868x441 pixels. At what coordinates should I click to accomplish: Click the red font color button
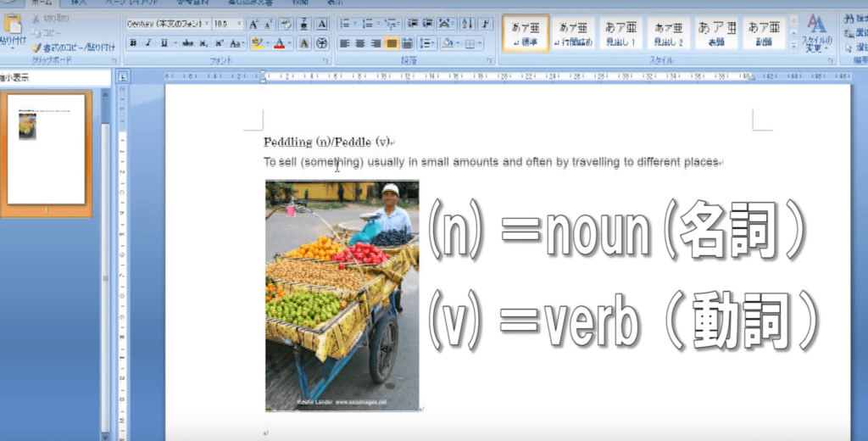[x=279, y=43]
